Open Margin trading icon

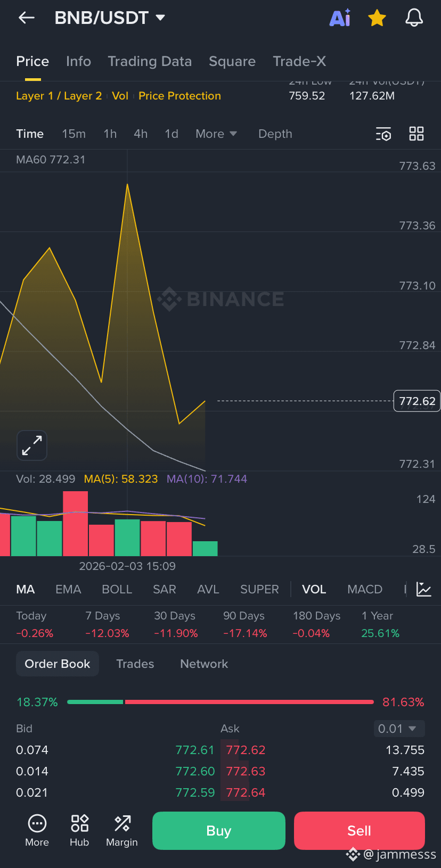tap(122, 830)
